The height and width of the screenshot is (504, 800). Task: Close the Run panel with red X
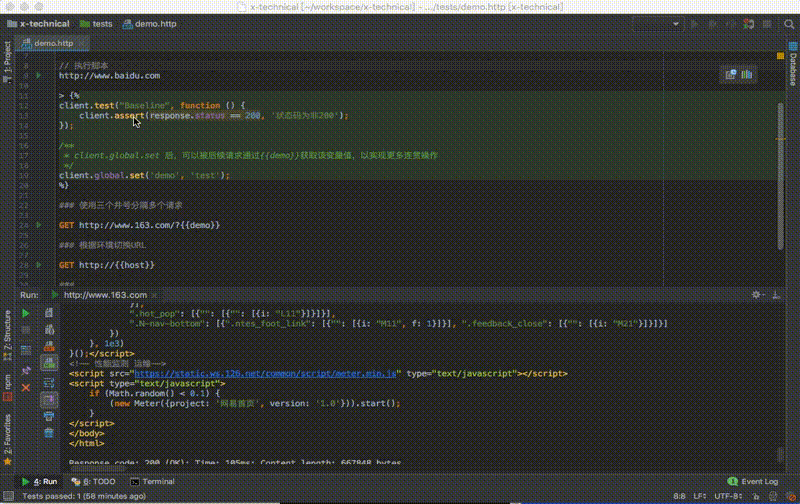coord(26,388)
